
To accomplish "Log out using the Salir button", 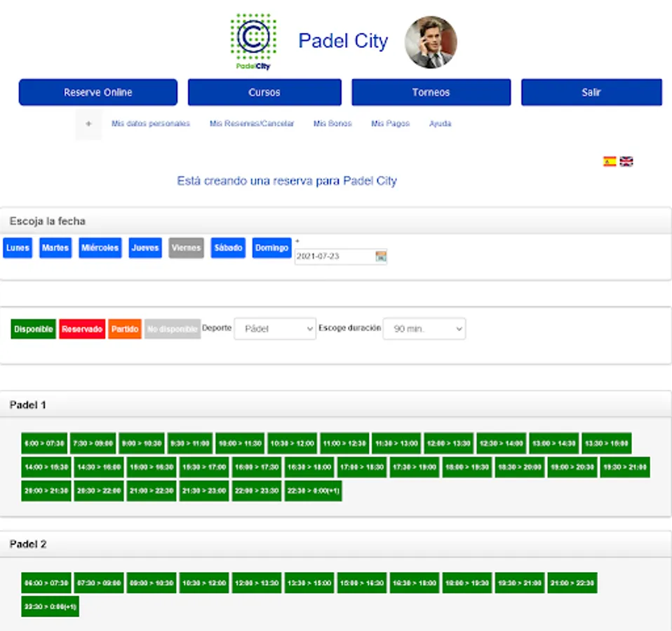I will (591, 92).
